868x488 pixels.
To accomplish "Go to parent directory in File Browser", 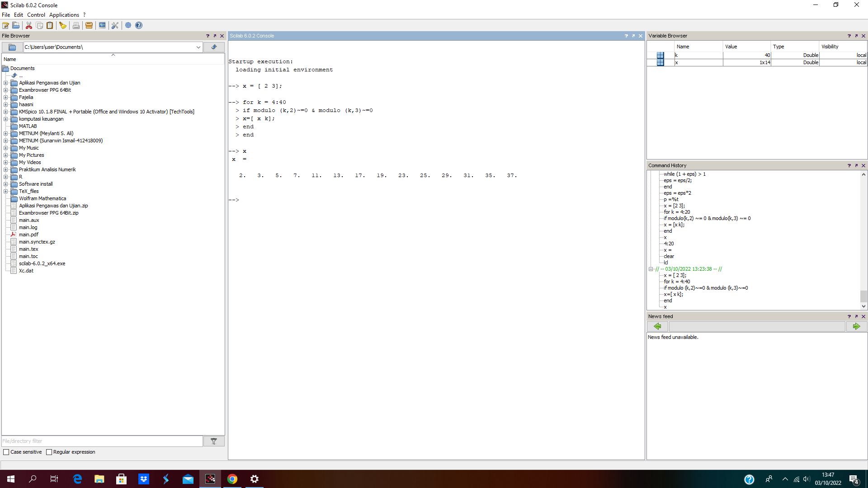I will (x=214, y=47).
